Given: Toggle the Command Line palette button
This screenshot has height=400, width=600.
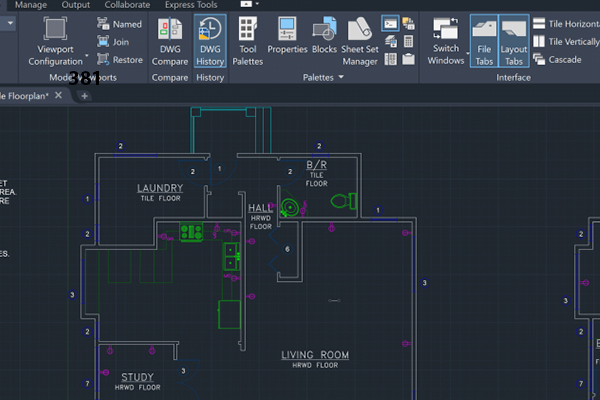Looking at the screenshot, I should click(x=390, y=23).
